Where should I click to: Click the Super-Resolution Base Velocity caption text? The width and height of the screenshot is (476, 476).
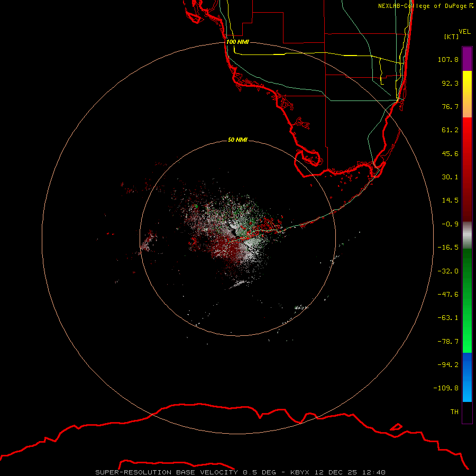point(241,472)
